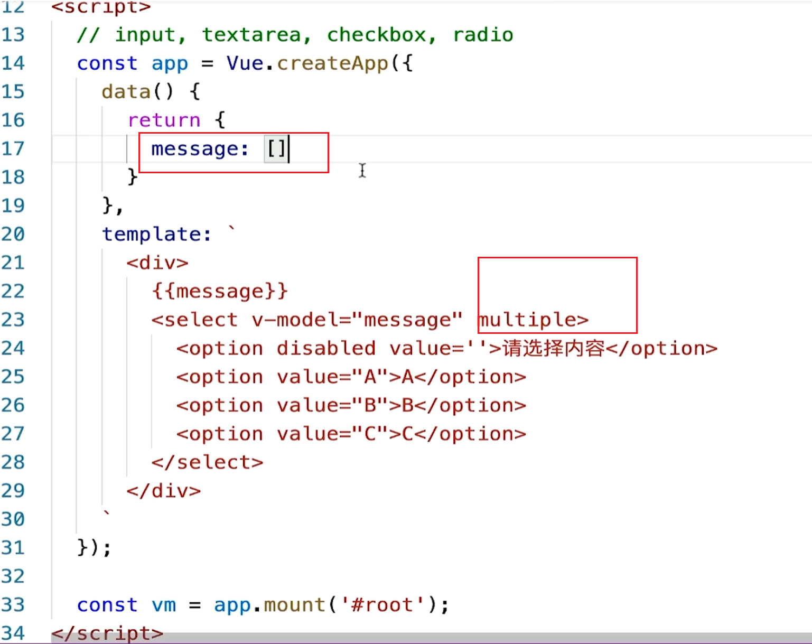Click the '<select' tag name on line 23
Image resolution: width=812 pixels, height=644 pixels.
194,320
